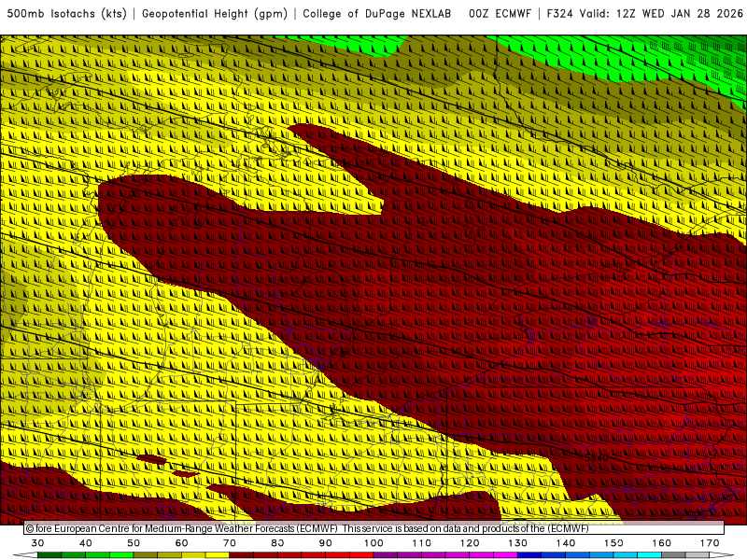Click the '160' legend value
The width and height of the screenshot is (747, 560).
[662, 543]
